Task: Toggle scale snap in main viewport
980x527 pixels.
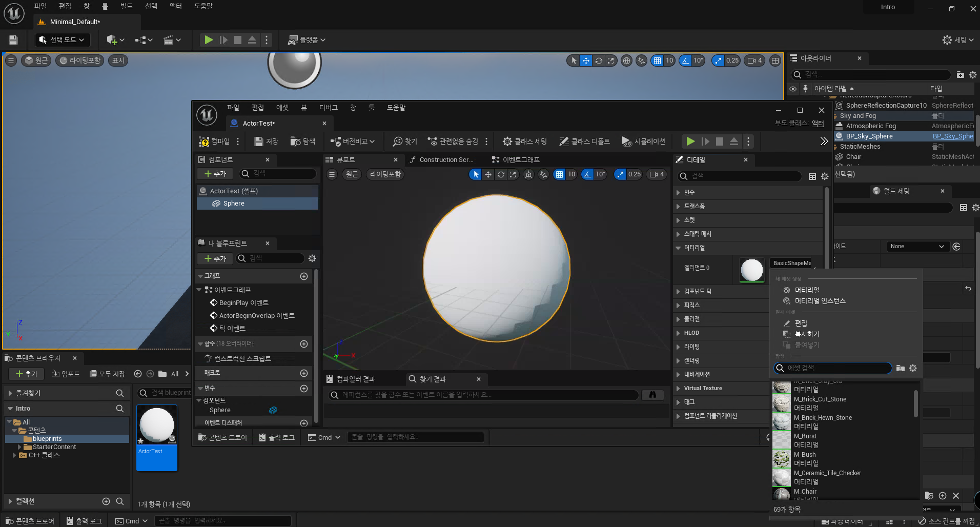Action: point(718,60)
